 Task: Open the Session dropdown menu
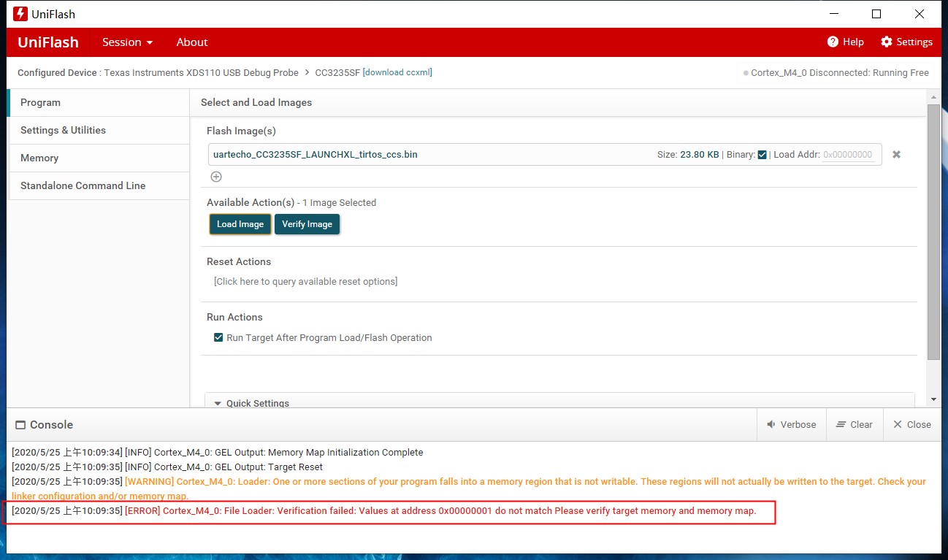(x=127, y=42)
